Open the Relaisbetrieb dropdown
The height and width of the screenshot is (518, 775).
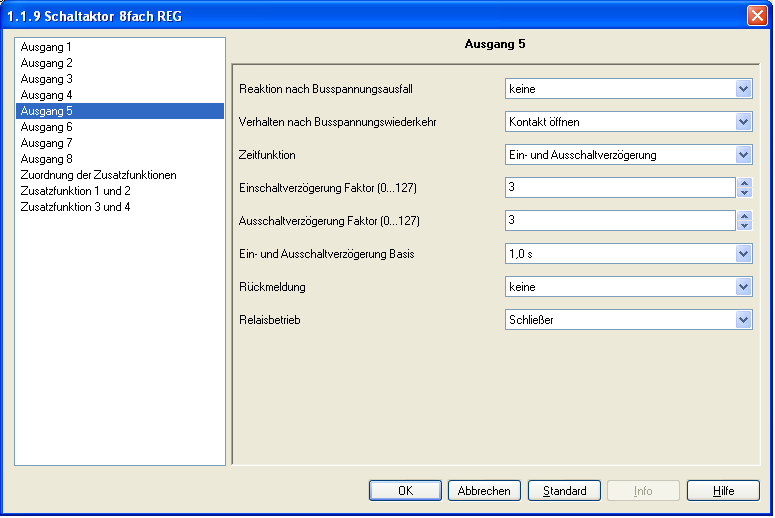coord(743,320)
